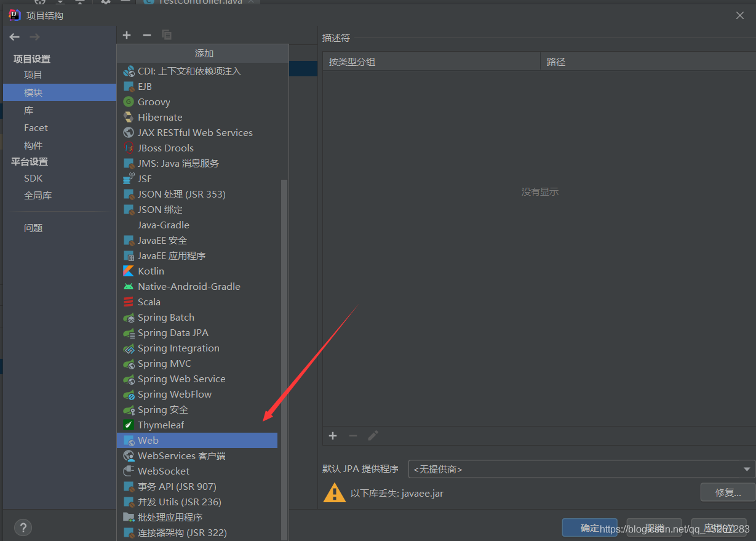Click the descriptor add plus icon
The image size is (756, 541).
click(x=333, y=436)
